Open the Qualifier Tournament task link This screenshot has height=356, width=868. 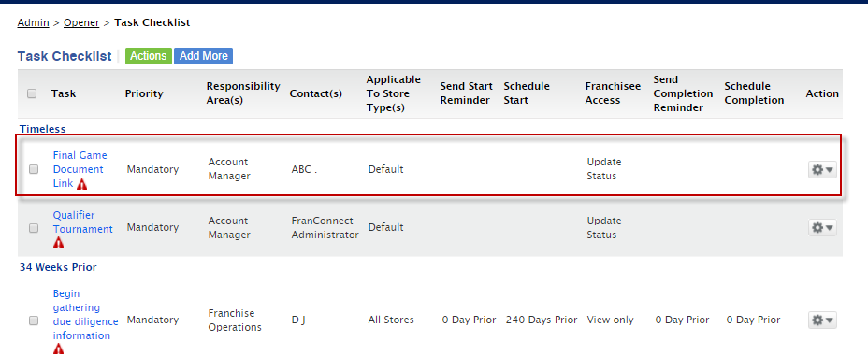pyautogui.click(x=82, y=221)
